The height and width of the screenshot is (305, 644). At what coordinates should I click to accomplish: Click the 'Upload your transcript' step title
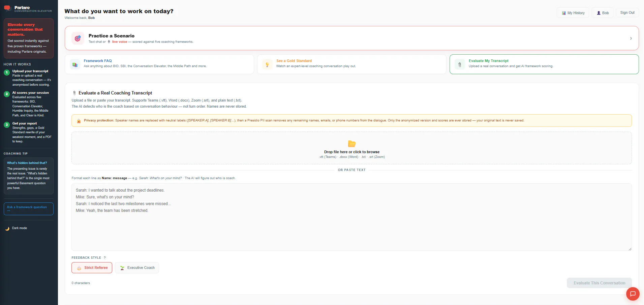(x=30, y=71)
